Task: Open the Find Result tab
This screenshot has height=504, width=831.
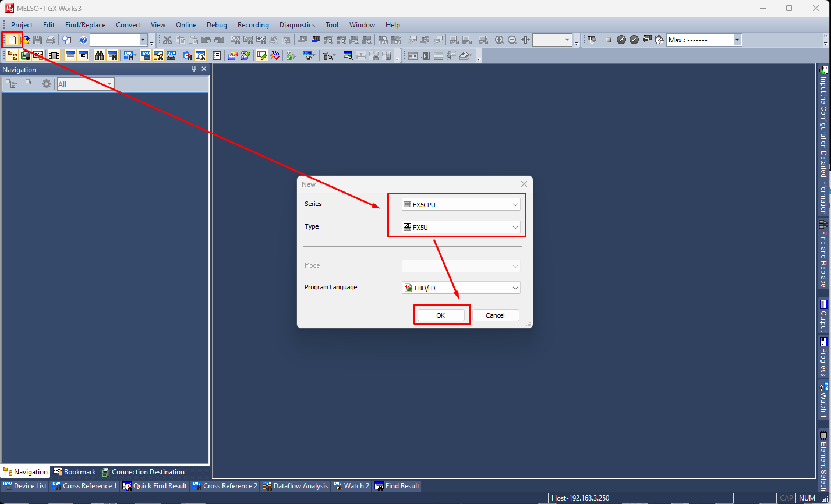Action: (397, 486)
